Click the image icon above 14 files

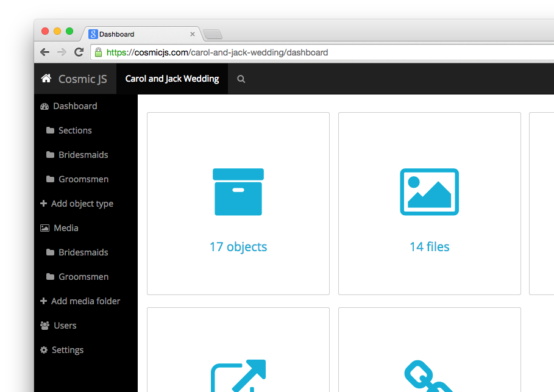[429, 191]
